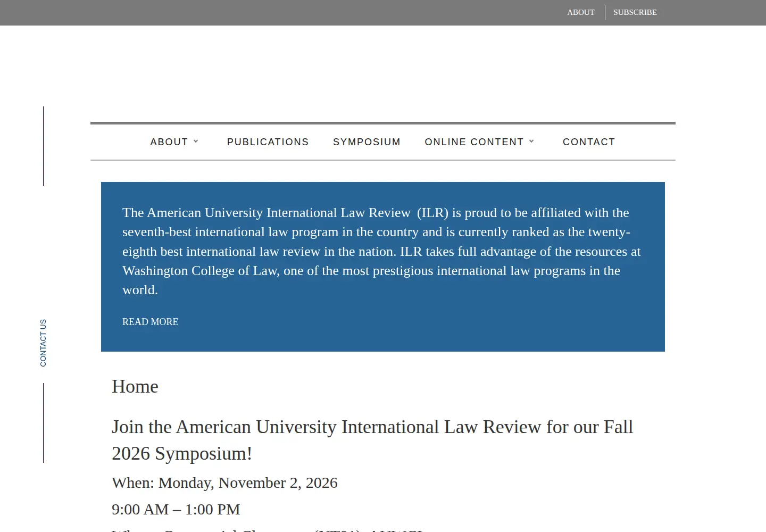The width and height of the screenshot is (766, 532).
Task: Open the Contact navigation item
Action: click(x=589, y=142)
